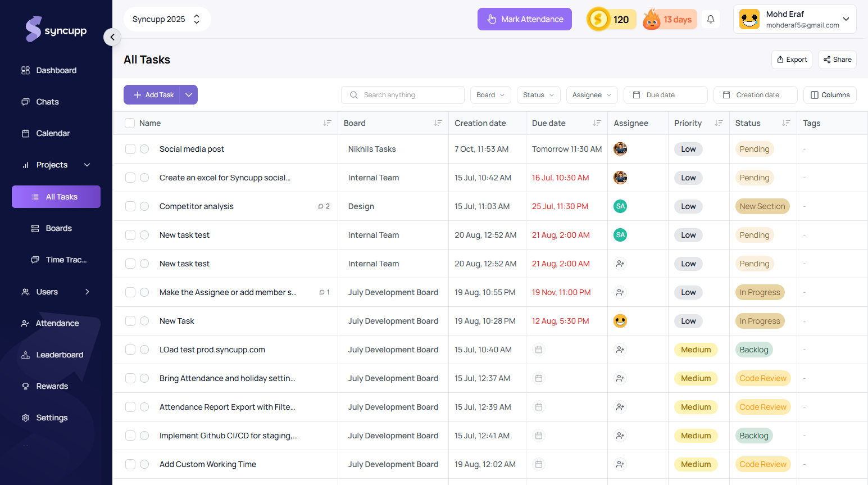The image size is (868, 485).
Task: Collapse the sidebar with the arrow button
Action: 112,37
